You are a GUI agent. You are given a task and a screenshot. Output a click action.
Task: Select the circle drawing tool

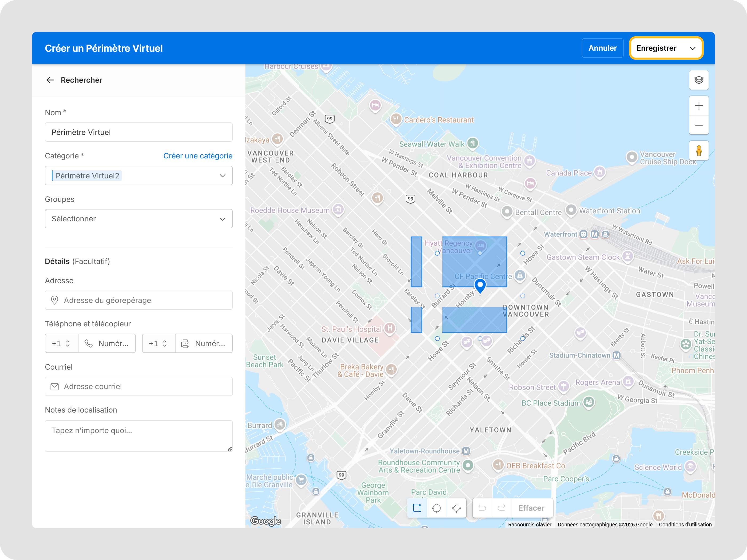tap(436, 508)
